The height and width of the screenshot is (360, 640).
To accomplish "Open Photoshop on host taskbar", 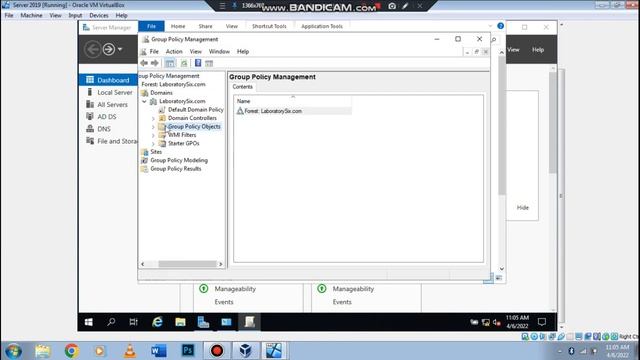I will point(188,351).
